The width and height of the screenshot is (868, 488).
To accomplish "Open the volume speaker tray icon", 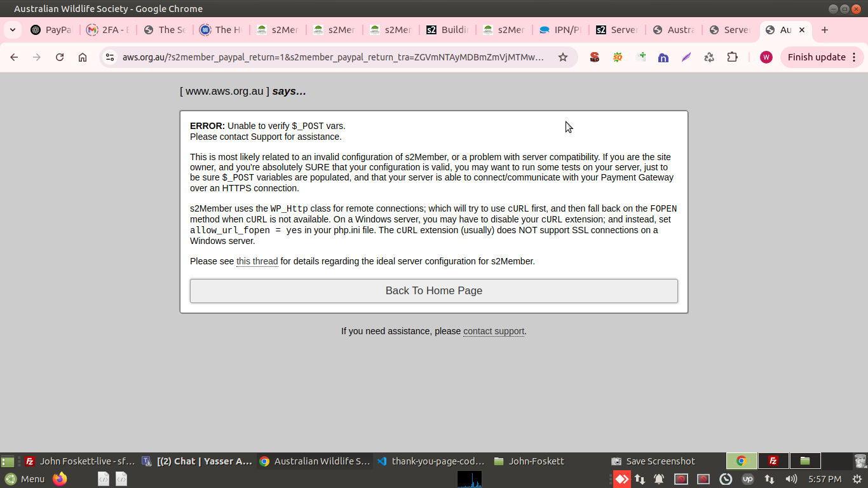I will pyautogui.click(x=791, y=479).
